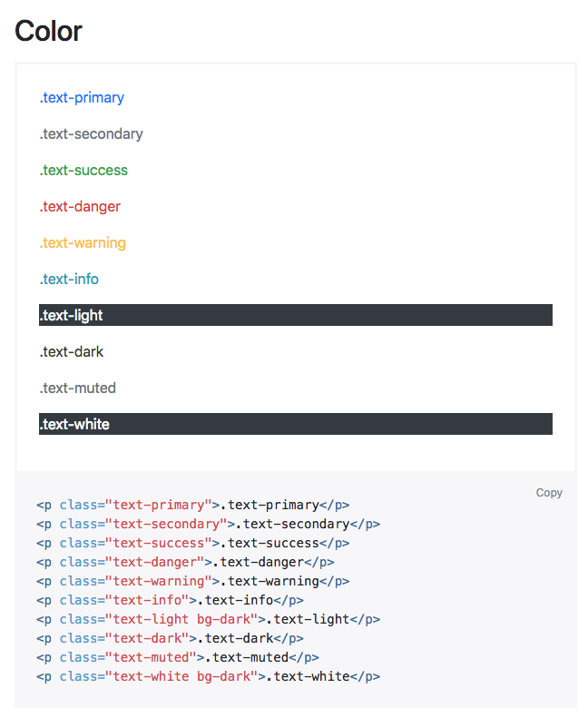Image resolution: width=588 pixels, height=718 pixels.
Task: Click the .text-muted sample text
Action: 78,389
